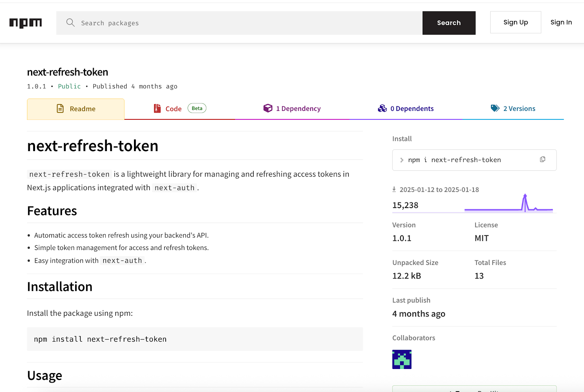Image resolution: width=584 pixels, height=392 pixels.
Task: Click the date range 2025-01-12 to 2025-01-18
Action: (439, 189)
